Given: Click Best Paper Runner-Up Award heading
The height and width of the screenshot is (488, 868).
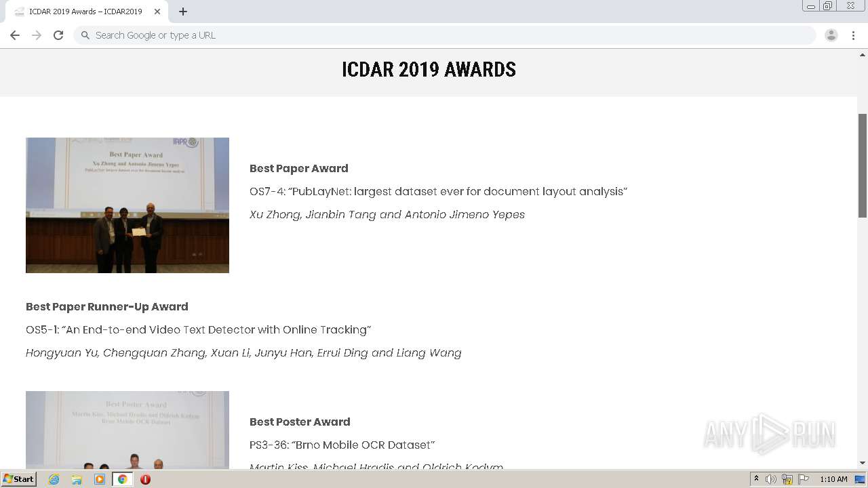Looking at the screenshot, I should coord(107,306).
